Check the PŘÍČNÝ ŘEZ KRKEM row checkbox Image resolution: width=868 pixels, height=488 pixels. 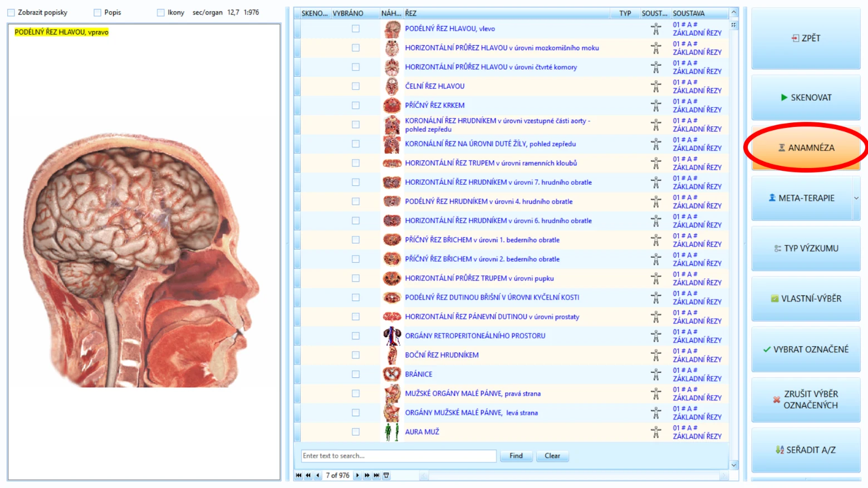356,105
